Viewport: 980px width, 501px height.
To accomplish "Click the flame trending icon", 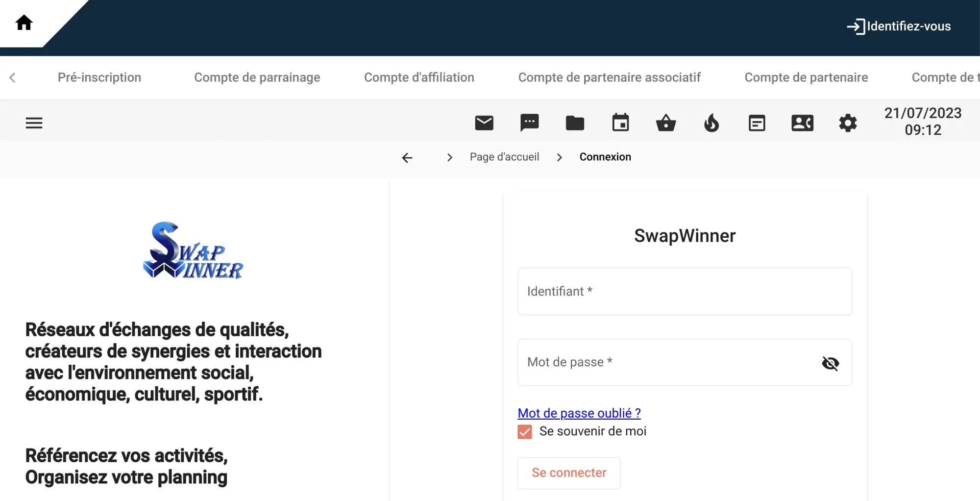I will point(711,123).
